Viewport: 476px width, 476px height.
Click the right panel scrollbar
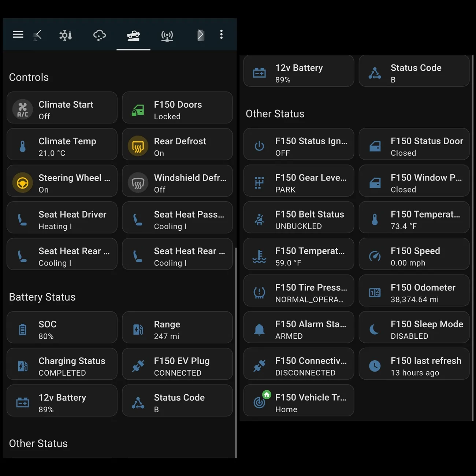472,238
